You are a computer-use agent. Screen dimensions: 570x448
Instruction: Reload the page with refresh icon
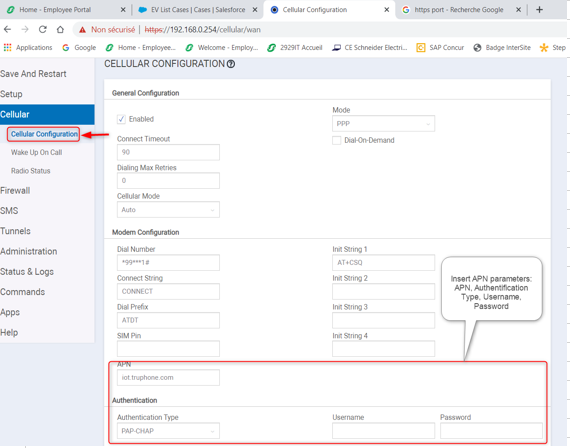[x=43, y=29]
